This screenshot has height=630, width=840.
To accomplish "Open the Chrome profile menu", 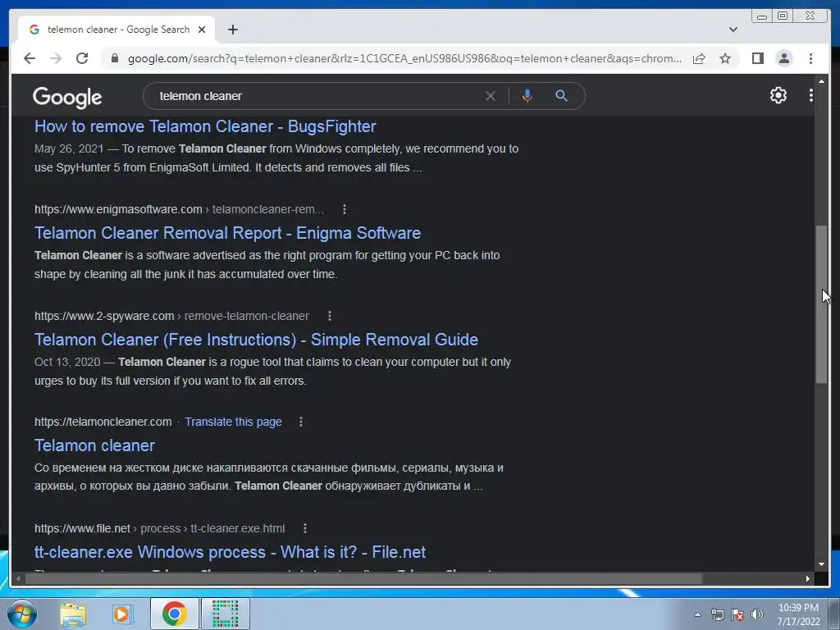I will [783, 58].
